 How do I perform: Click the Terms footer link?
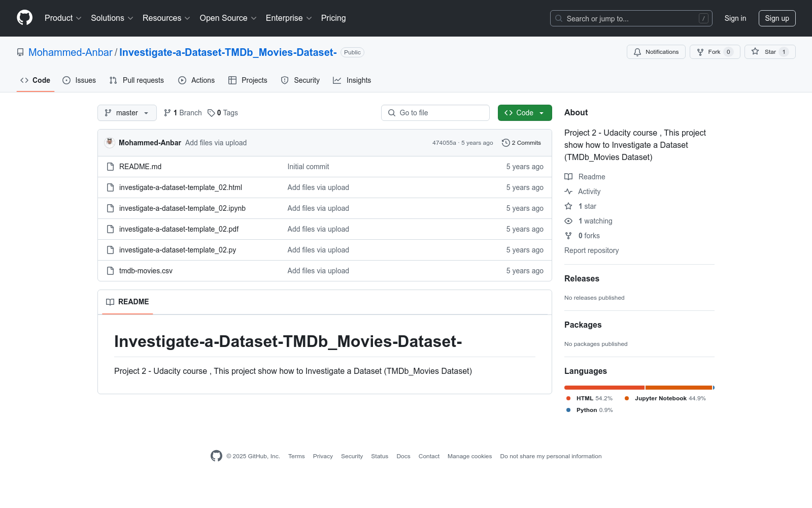[296, 456]
